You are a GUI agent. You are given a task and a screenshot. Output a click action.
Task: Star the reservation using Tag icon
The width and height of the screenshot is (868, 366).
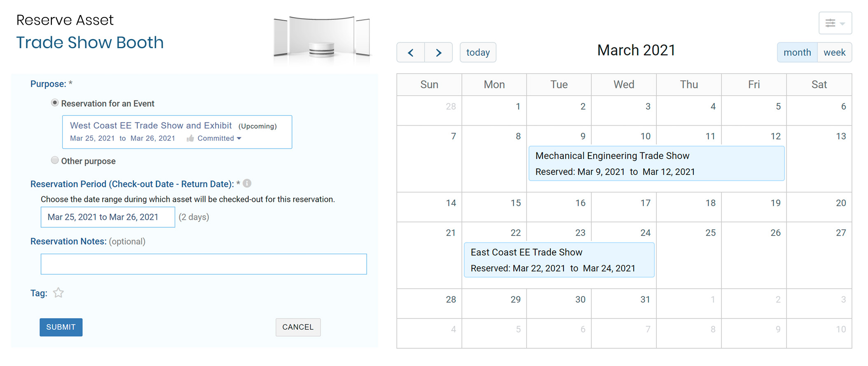[58, 293]
